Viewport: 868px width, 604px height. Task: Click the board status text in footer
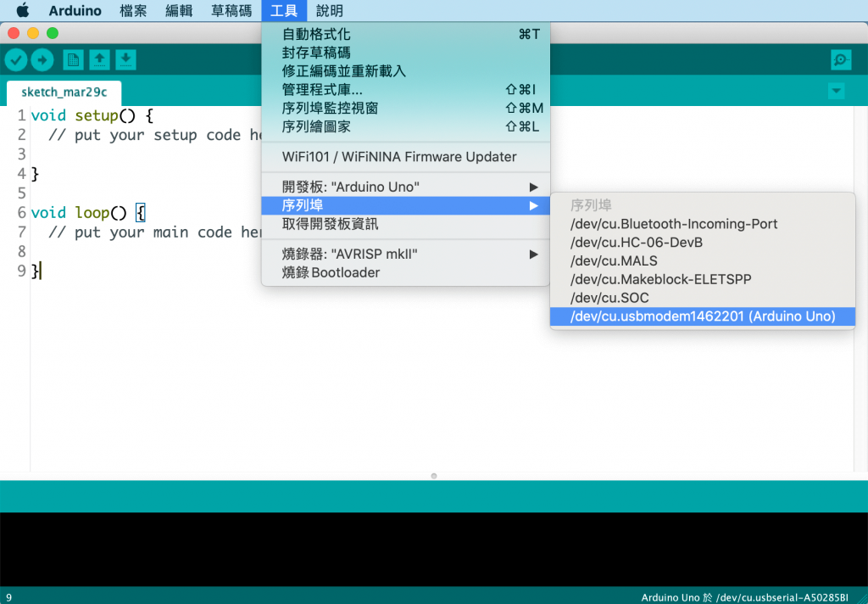[x=744, y=597]
